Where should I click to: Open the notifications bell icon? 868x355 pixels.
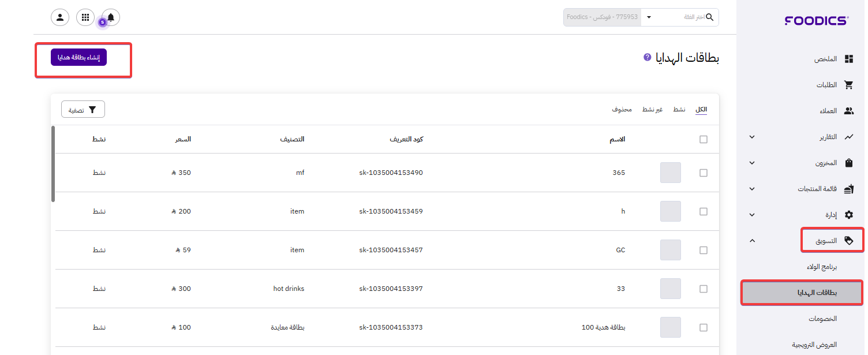(x=111, y=17)
